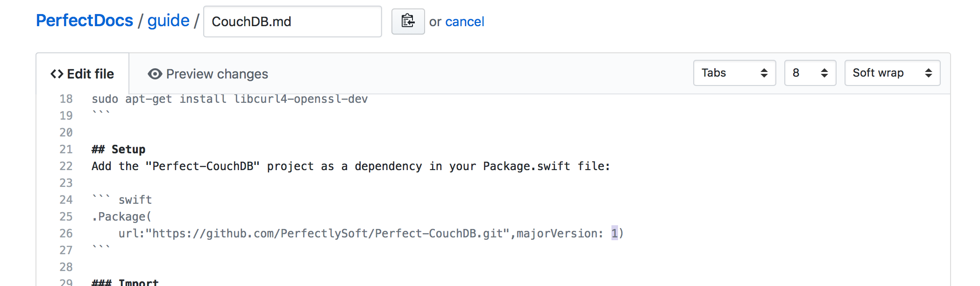Navigate to the guide folder link
The image size is (980, 286).
point(168,20)
